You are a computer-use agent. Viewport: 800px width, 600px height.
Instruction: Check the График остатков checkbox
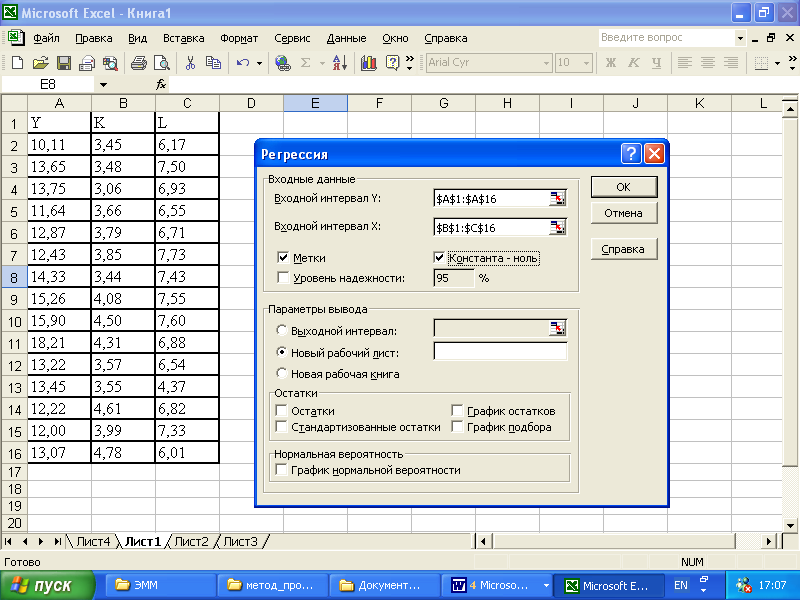click(x=457, y=410)
